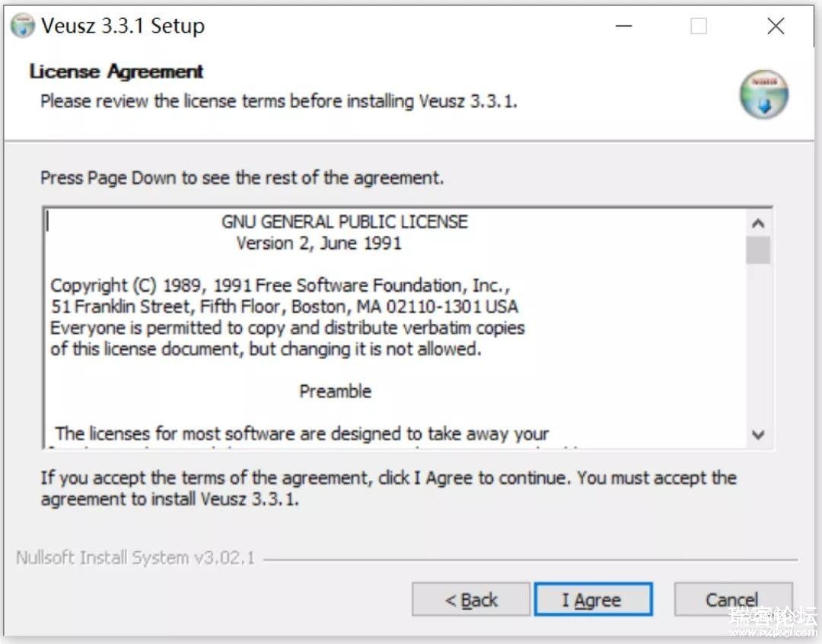Cancel the Veusz installation

click(x=732, y=599)
